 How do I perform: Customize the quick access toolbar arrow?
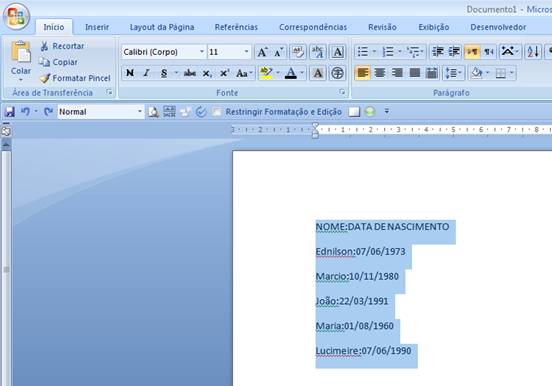[x=387, y=112]
